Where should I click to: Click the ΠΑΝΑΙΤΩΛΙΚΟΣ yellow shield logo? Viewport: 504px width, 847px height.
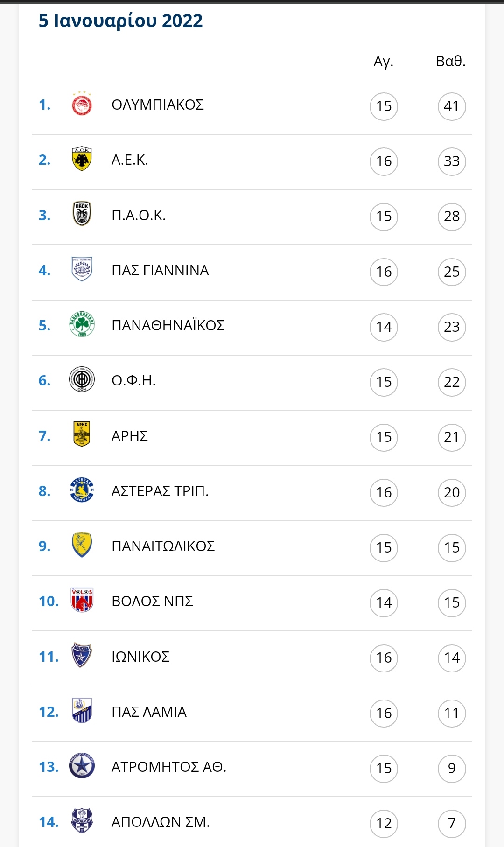point(82,545)
